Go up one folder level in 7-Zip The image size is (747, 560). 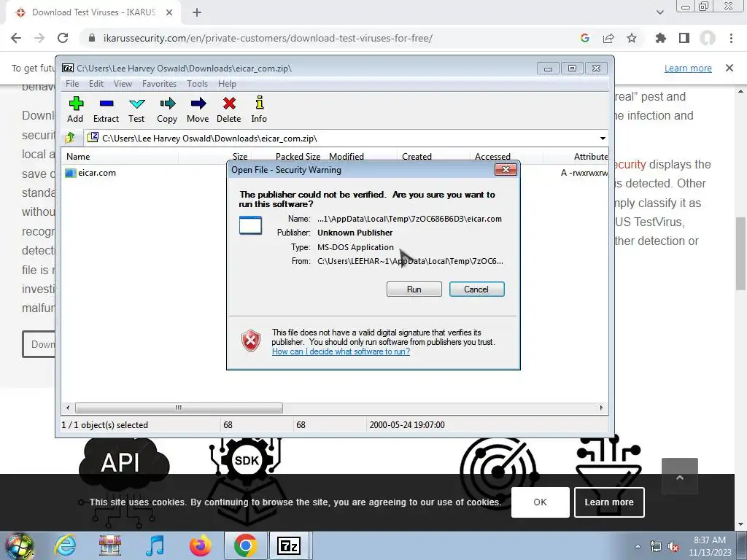point(70,138)
